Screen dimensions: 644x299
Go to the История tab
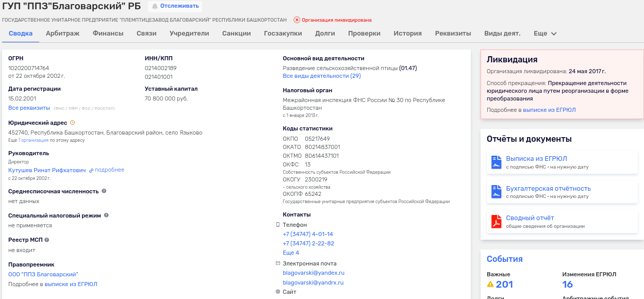pyautogui.click(x=408, y=34)
